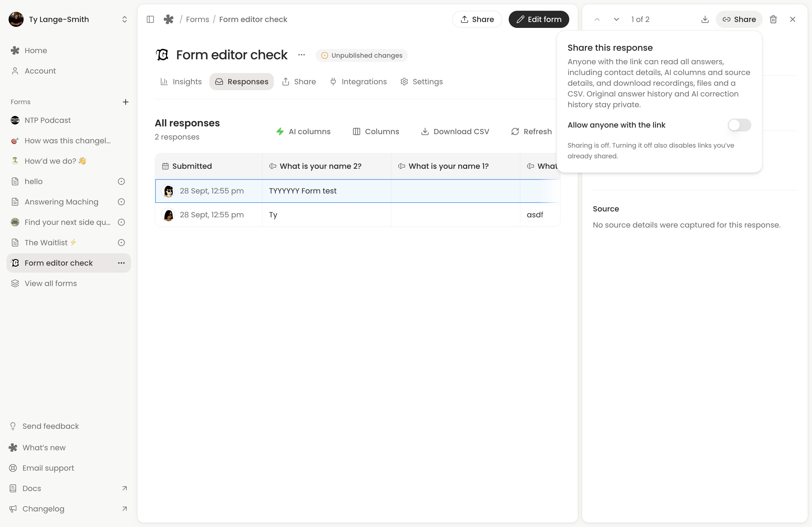Viewport: 812px width, 527px height.
Task: Delete response with trash icon
Action: tap(773, 19)
